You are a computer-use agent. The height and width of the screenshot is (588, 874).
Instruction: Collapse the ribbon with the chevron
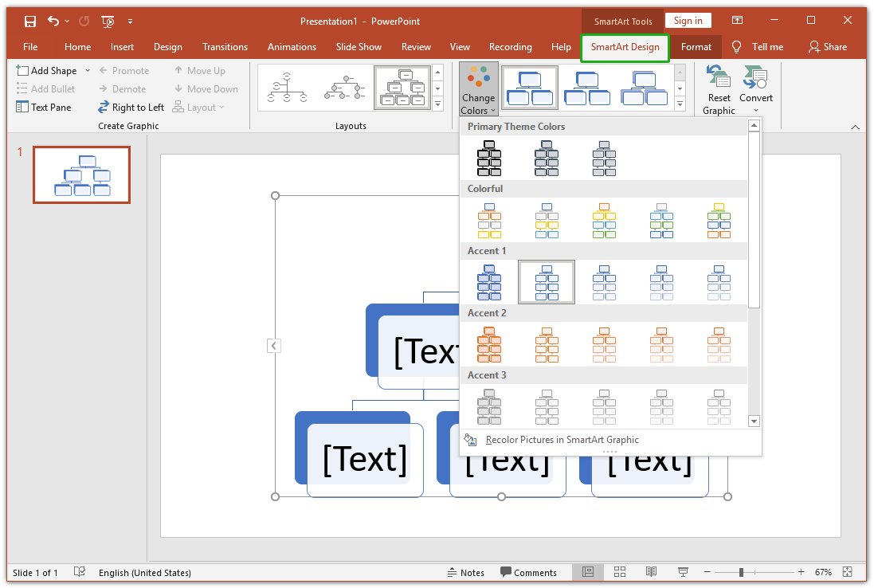pyautogui.click(x=855, y=127)
